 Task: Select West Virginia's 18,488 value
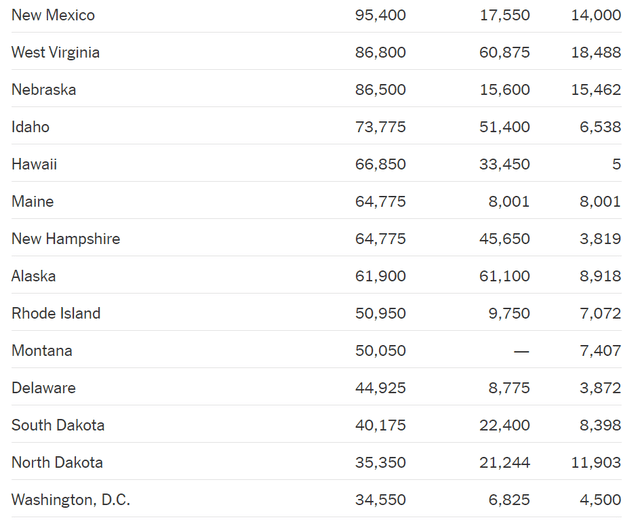click(x=595, y=52)
